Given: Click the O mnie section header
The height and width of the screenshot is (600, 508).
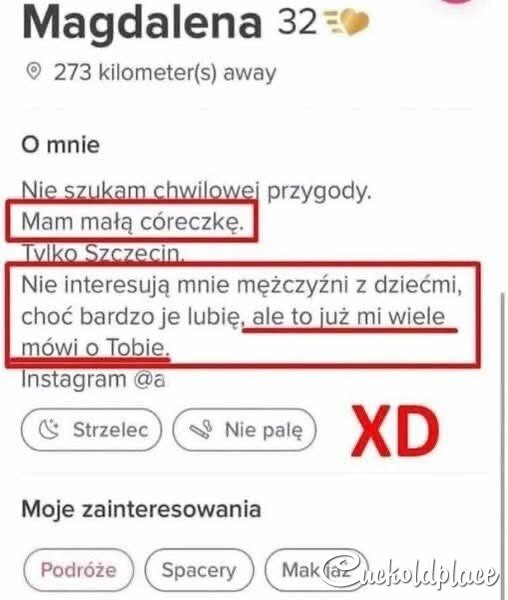Looking at the screenshot, I should (60, 145).
